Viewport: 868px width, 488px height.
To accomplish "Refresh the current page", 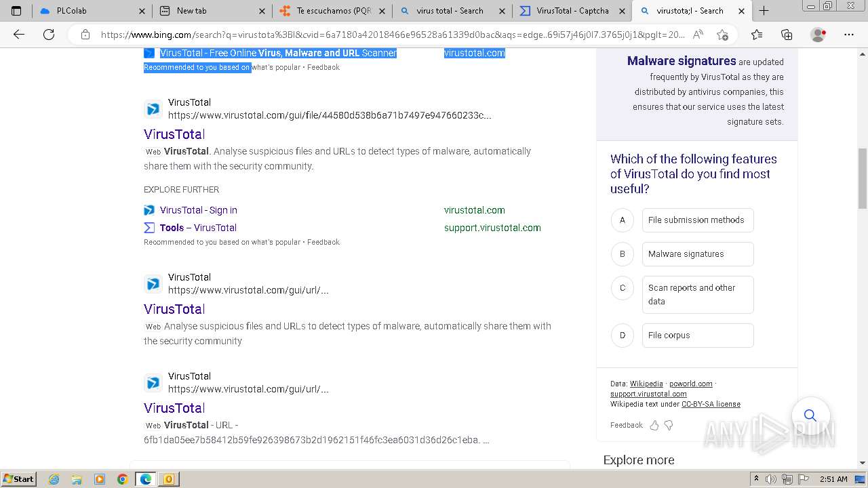I will pyautogui.click(x=49, y=35).
